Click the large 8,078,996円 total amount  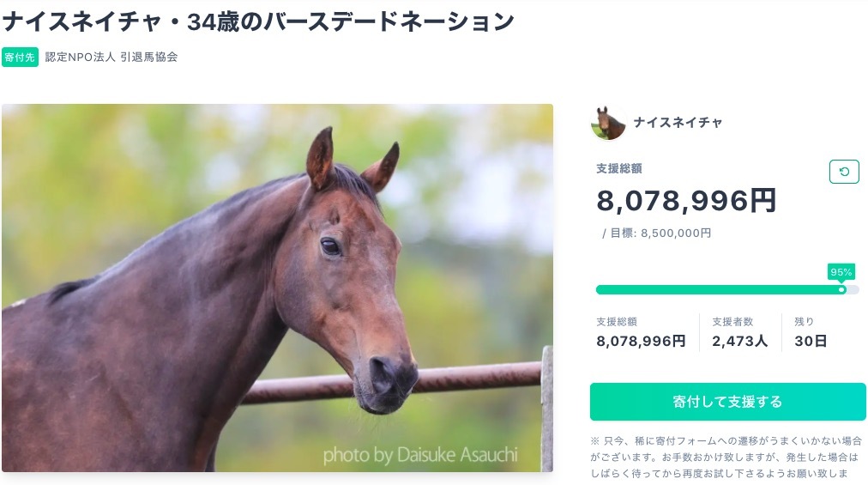click(x=686, y=200)
